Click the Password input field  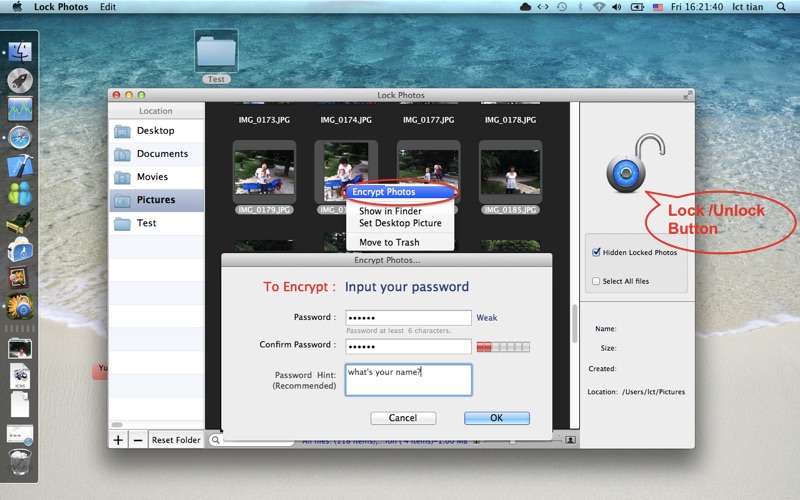tap(408, 317)
